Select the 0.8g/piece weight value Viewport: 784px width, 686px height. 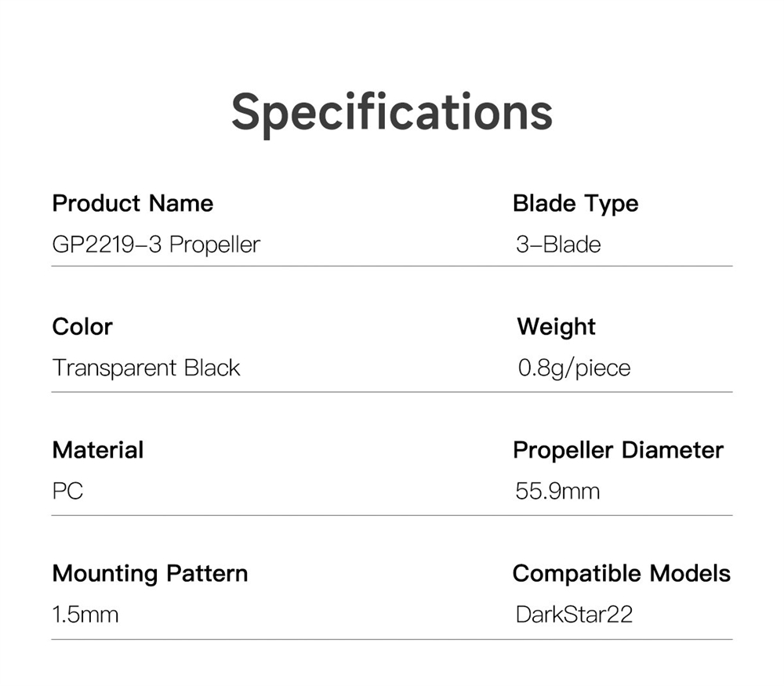click(574, 368)
